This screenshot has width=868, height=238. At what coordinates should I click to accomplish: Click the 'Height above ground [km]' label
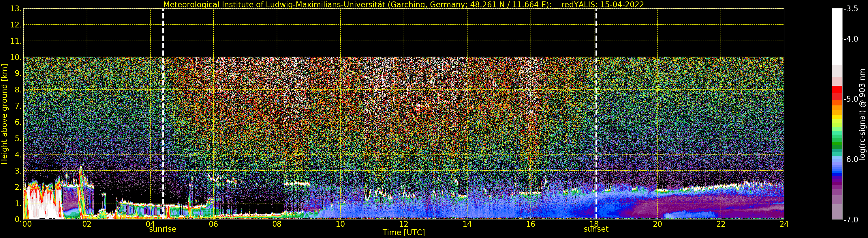pyautogui.click(x=4, y=114)
